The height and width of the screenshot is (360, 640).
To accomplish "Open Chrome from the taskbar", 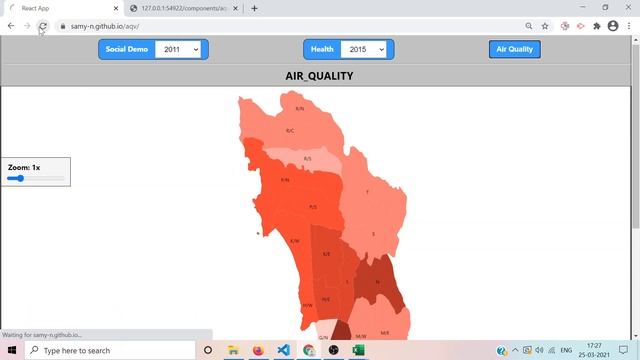I will point(309,350).
